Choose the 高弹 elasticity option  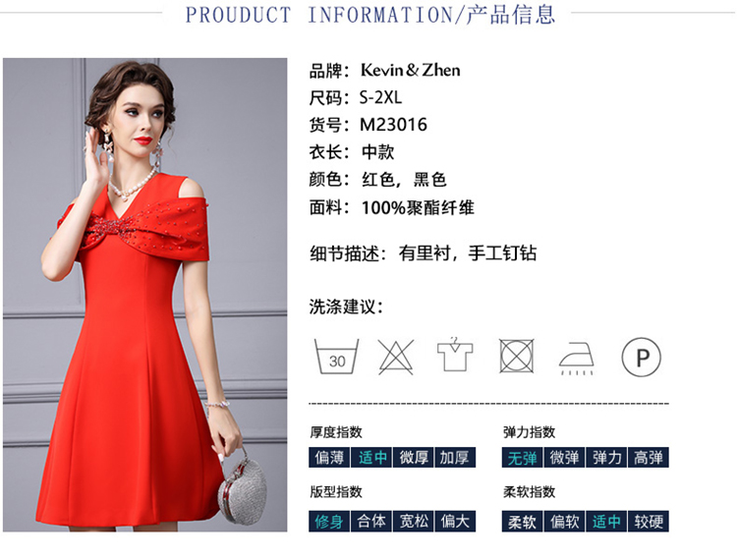(649, 457)
